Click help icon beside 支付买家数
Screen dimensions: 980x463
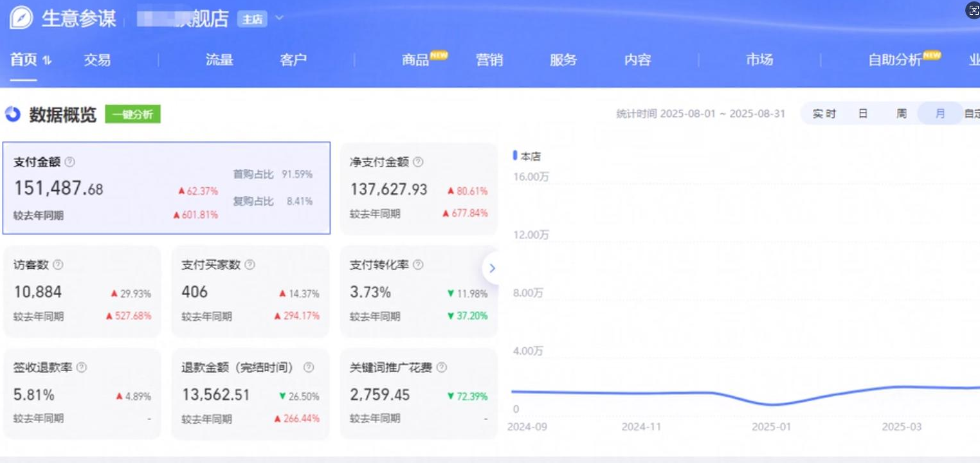tap(250, 265)
